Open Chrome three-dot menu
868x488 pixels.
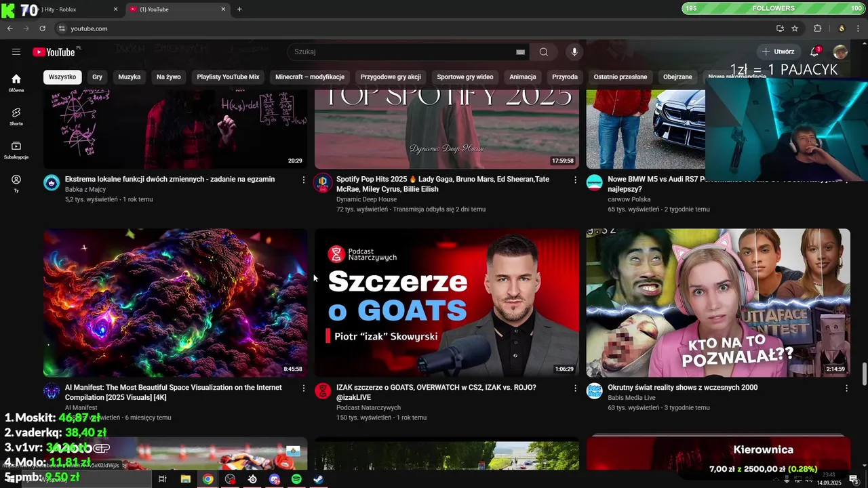[x=859, y=28]
